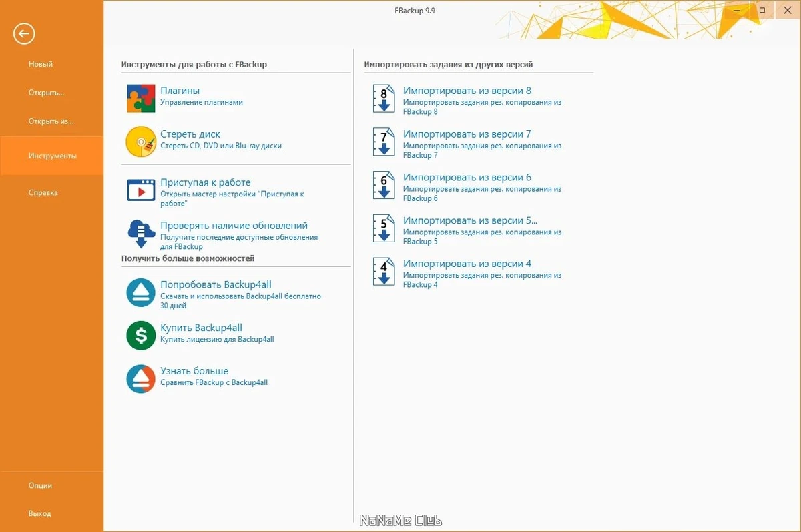Open the Plugins puzzle icon

[x=141, y=98]
